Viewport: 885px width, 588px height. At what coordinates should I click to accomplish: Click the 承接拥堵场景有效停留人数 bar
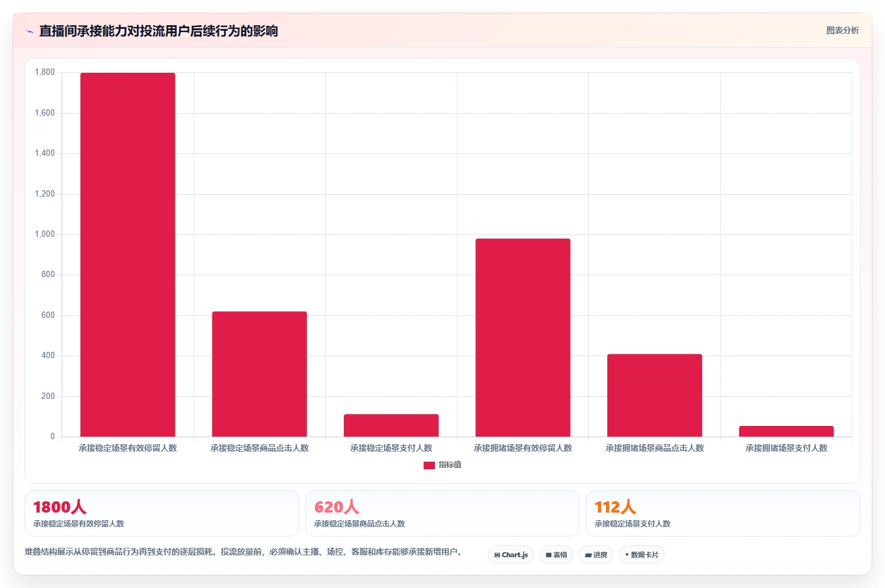(x=523, y=337)
